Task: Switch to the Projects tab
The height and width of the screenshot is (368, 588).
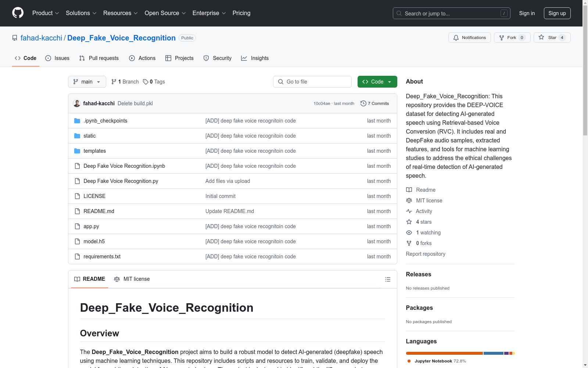Action: click(x=179, y=58)
